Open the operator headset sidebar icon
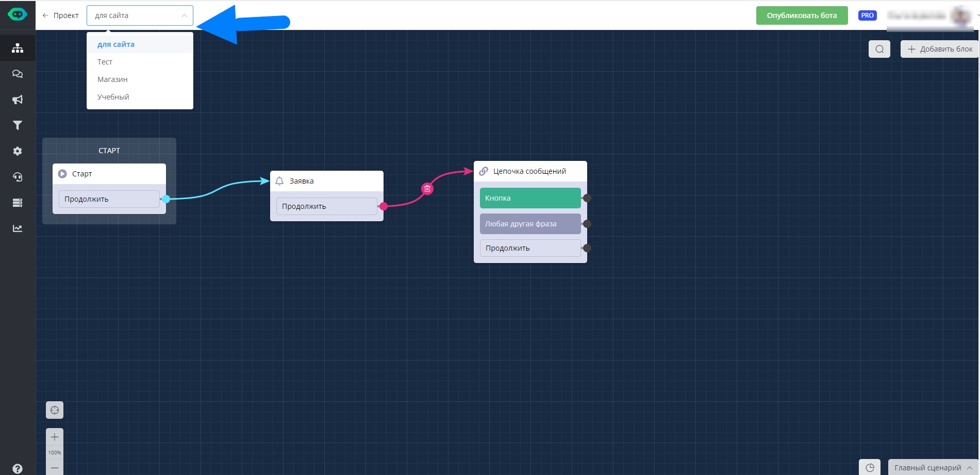Viewport: 980px width, 475px height. tap(18, 177)
